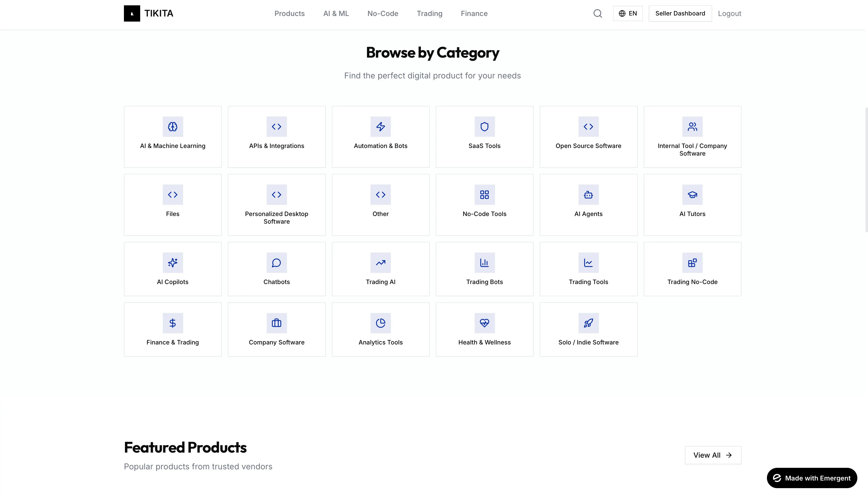Click the Made with Emergent badge
868x496 pixels.
tap(812, 478)
